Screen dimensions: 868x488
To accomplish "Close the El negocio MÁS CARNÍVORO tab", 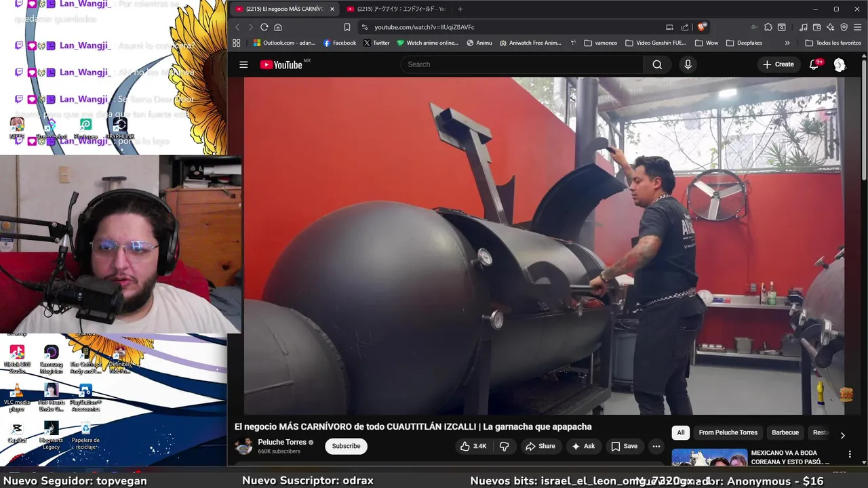I will [x=332, y=9].
